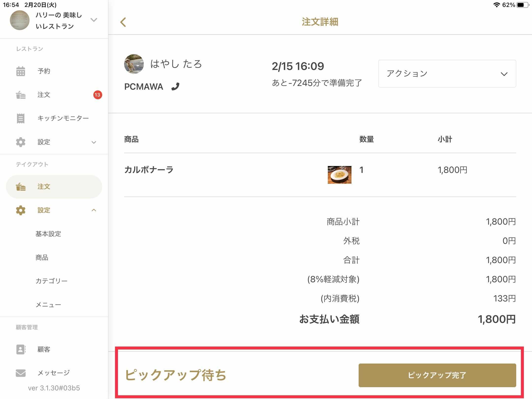This screenshot has height=399, width=532.
Task: Open the アクション dropdown
Action: (x=447, y=74)
